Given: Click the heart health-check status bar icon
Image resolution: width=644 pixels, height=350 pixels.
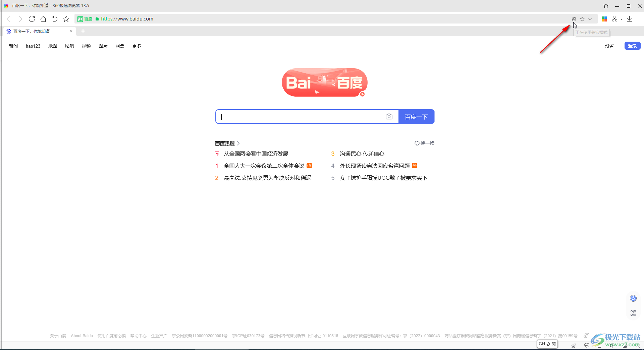Looking at the screenshot, I should click(587, 345).
